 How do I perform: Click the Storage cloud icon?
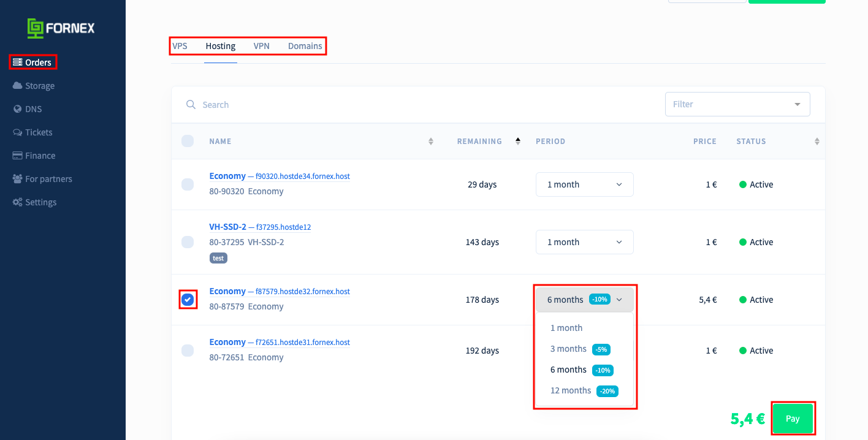coord(17,86)
